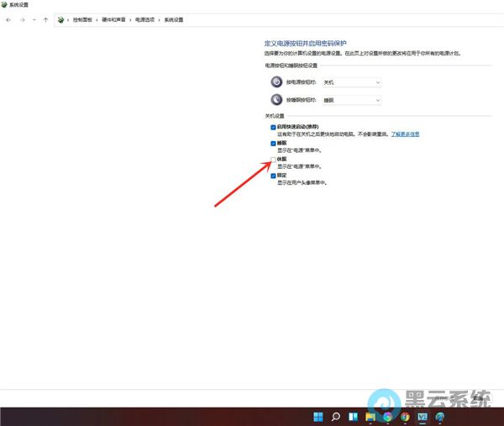The image size is (504, 426).
Task: Click the sleep button moon icon
Action: [276, 100]
